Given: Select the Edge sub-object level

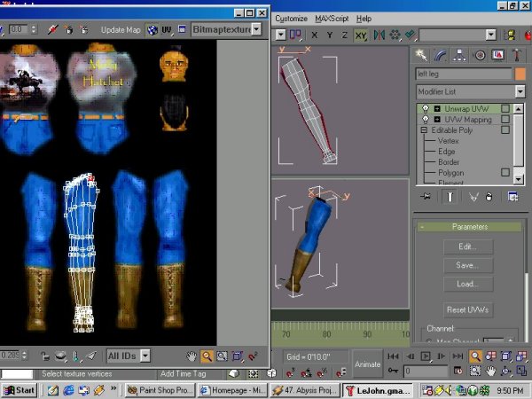Looking at the screenshot, I should coord(447,152).
